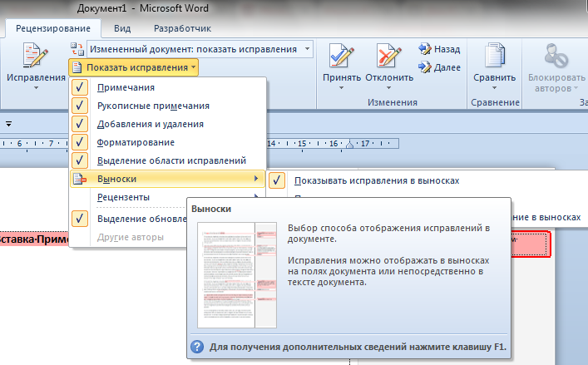The width and height of the screenshot is (588, 365).
Task: Toggle Добавления и удаления checkmark
Action: click(x=80, y=124)
